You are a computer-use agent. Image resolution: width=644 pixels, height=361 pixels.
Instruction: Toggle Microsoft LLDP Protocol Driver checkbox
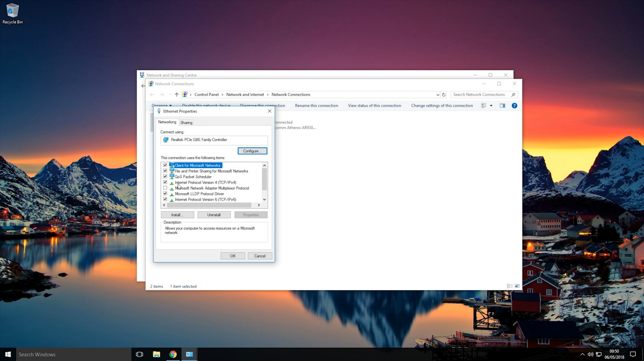pos(165,194)
